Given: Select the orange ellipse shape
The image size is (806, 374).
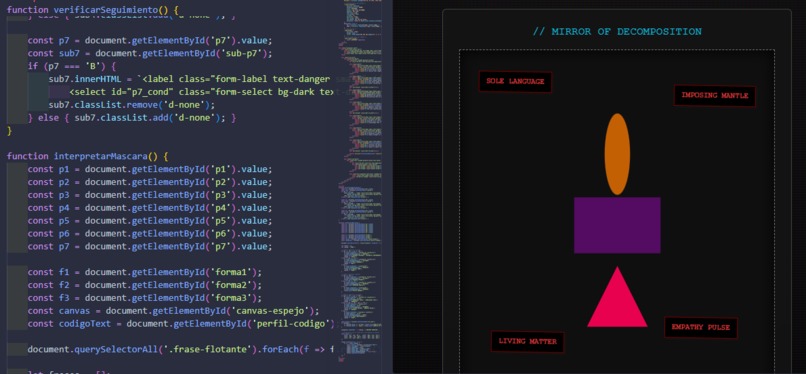Looking at the screenshot, I should pyautogui.click(x=617, y=154).
